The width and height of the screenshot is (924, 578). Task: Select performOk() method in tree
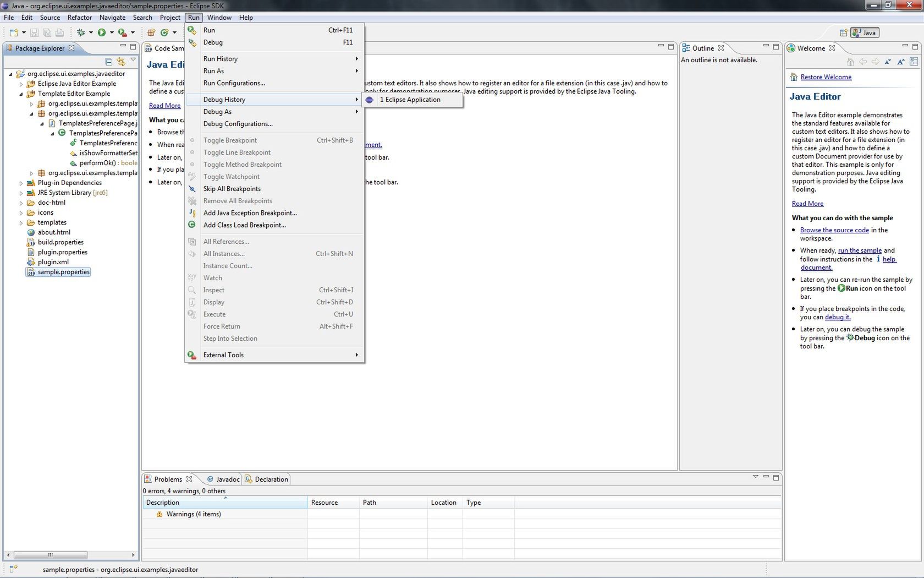(103, 163)
